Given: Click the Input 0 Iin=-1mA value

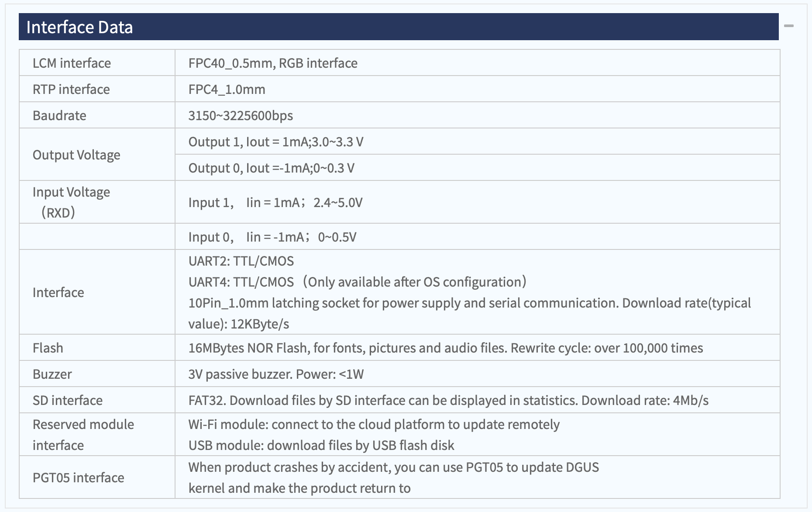Looking at the screenshot, I should 272,237.
